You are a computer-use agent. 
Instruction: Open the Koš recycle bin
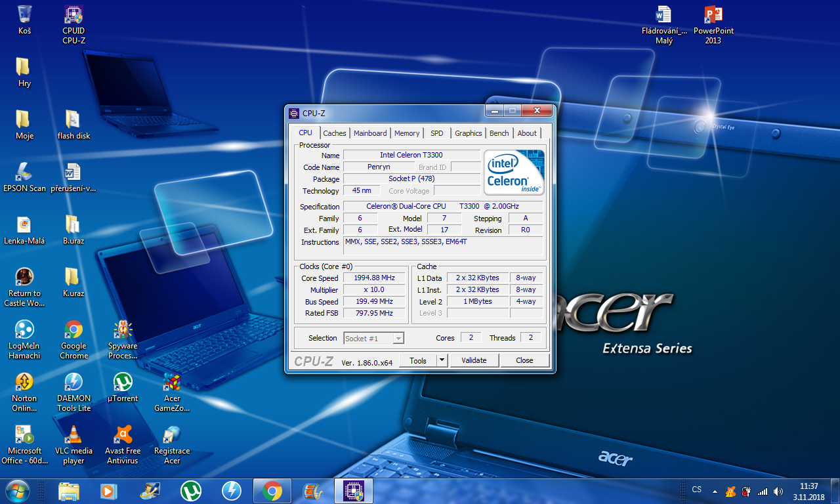click(24, 14)
